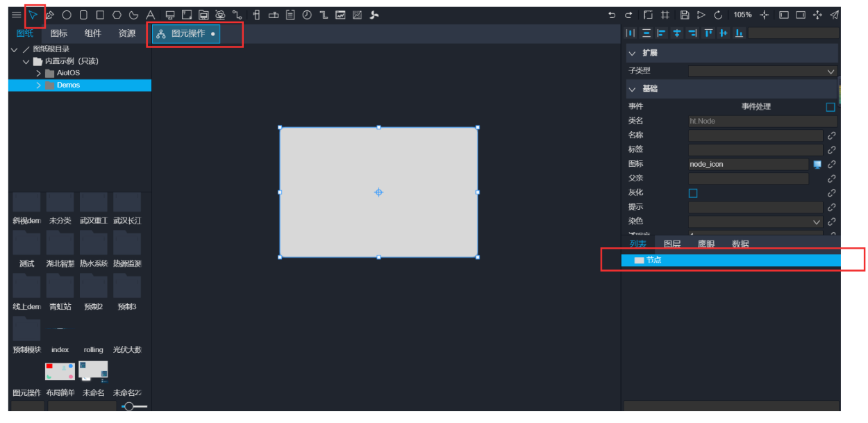
Task: Click the undo arrow in toolbar
Action: click(612, 15)
